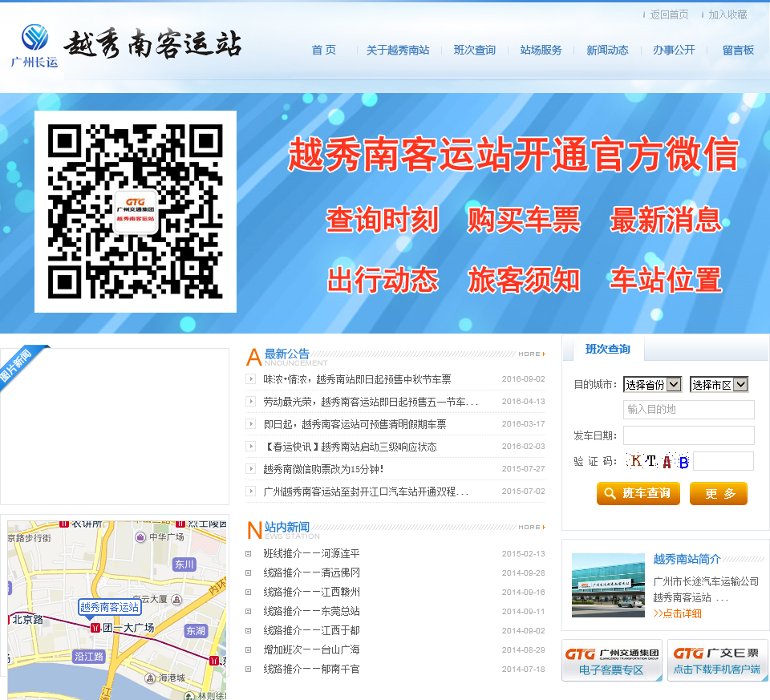The height and width of the screenshot is (700, 770).
Task: Open 线路推介——东莞总站 news
Action: (x=311, y=611)
